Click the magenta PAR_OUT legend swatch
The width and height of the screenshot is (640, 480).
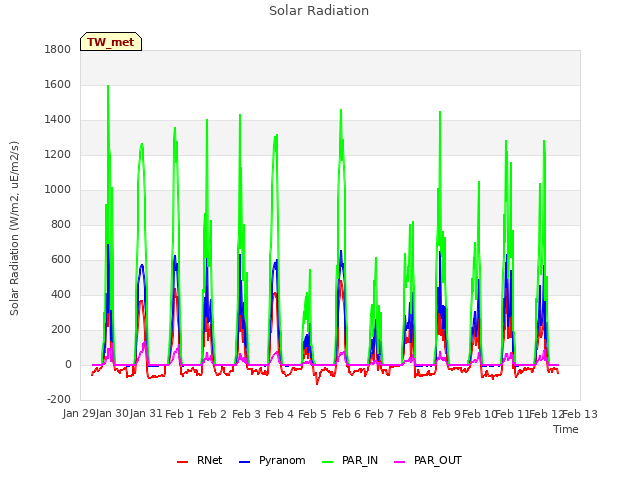tap(400, 462)
